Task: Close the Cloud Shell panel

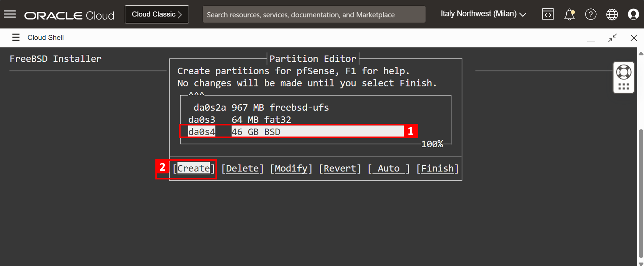Action: point(634,38)
